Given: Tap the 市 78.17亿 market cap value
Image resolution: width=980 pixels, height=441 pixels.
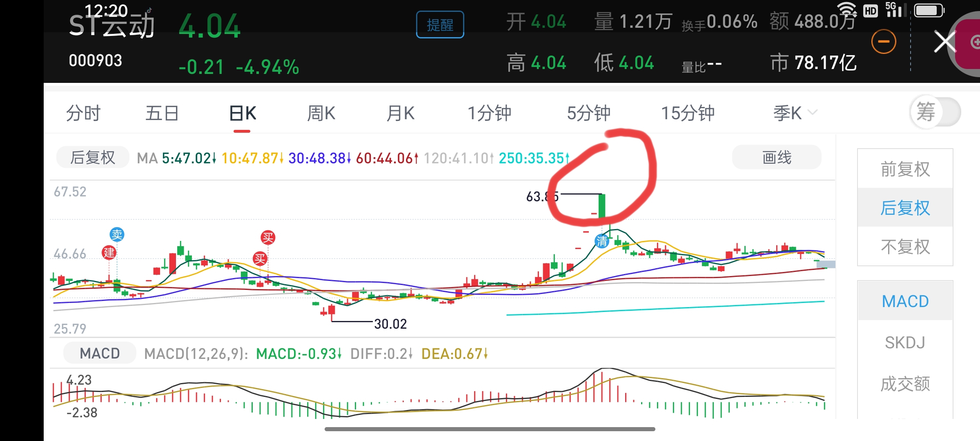Looking at the screenshot, I should 813,63.
